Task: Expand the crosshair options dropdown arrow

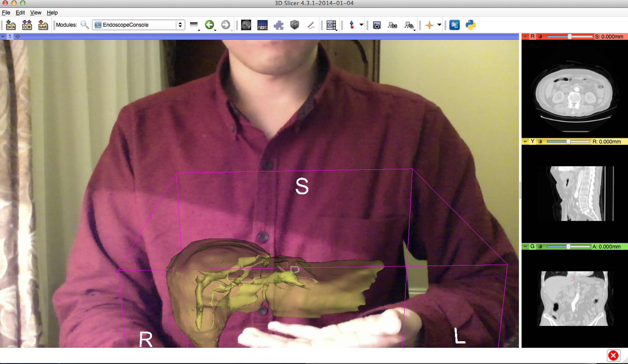Action: [x=439, y=25]
